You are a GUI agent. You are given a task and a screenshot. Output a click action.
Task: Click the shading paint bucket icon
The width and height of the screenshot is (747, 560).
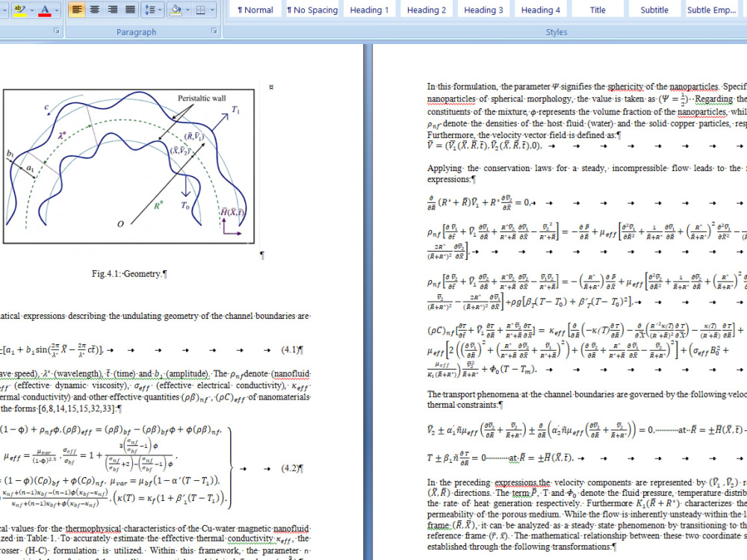(x=176, y=10)
